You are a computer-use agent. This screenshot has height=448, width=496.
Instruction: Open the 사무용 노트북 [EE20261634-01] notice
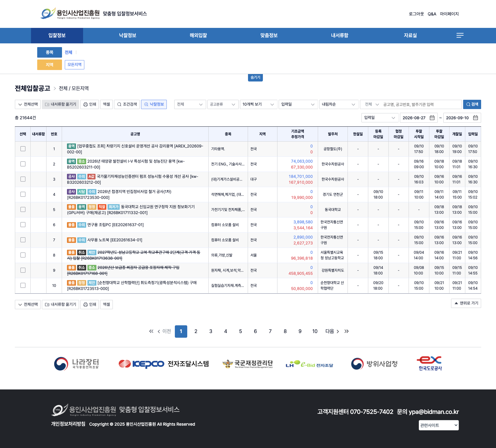[x=115, y=240]
